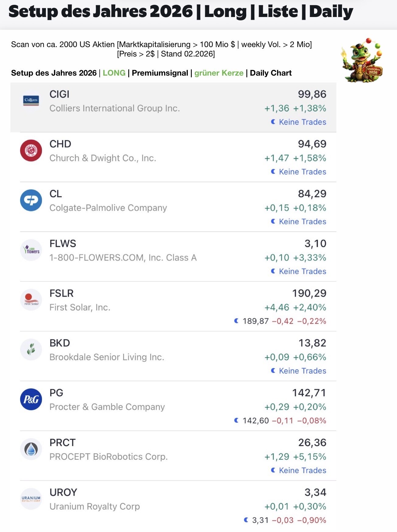This screenshot has width=397, height=532.
Task: Select the Colgate-Palmolive logo icon
Action: pos(31,200)
